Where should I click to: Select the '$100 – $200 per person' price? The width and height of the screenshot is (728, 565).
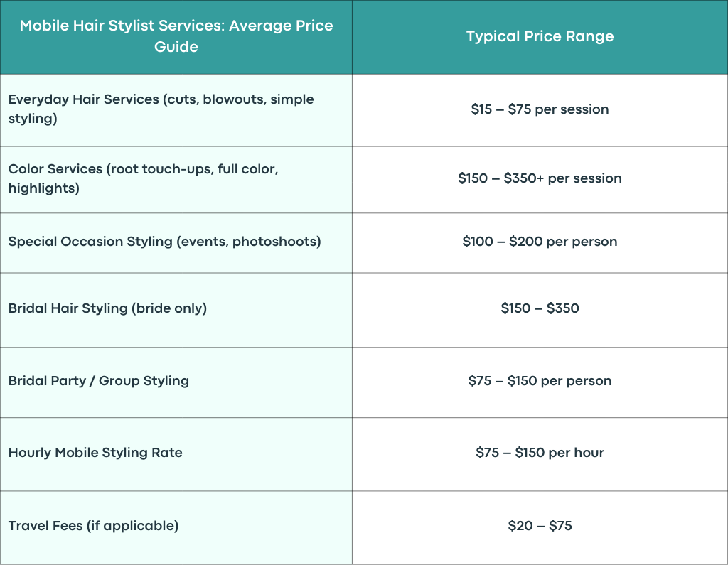pyautogui.click(x=540, y=242)
